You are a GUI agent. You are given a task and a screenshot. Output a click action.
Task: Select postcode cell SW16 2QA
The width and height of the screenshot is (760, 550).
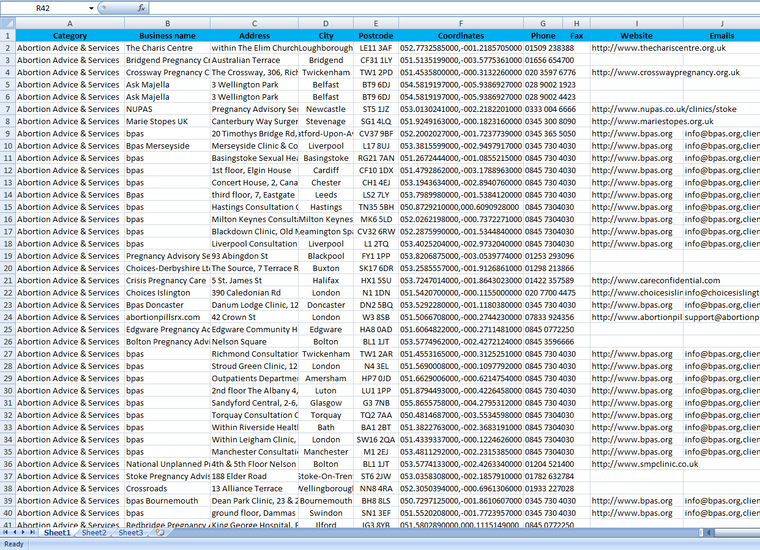click(376, 440)
